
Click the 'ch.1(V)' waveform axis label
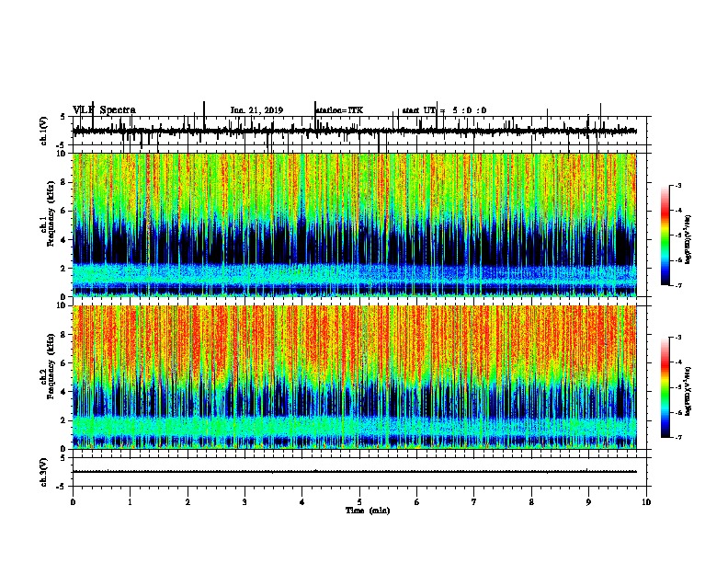pyautogui.click(x=44, y=131)
